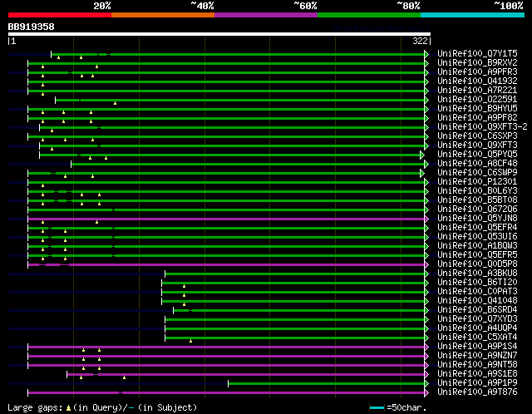Click the purple arrowhead on the Q5YJN8 row
This screenshot has width=532, height=414.
pos(427,219)
